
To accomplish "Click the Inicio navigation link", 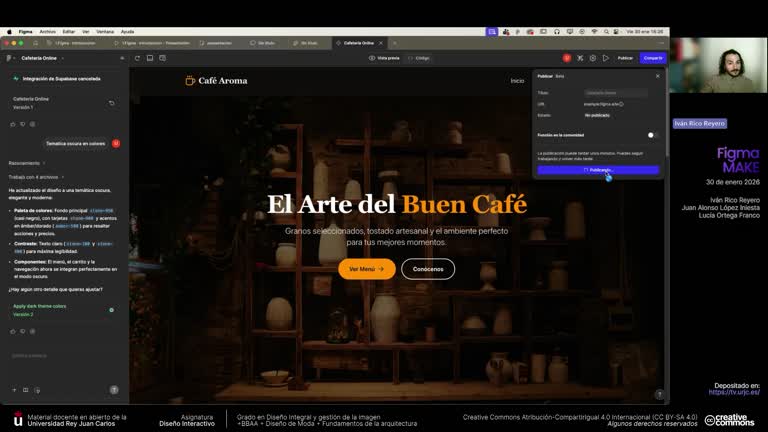I will pos(517,81).
